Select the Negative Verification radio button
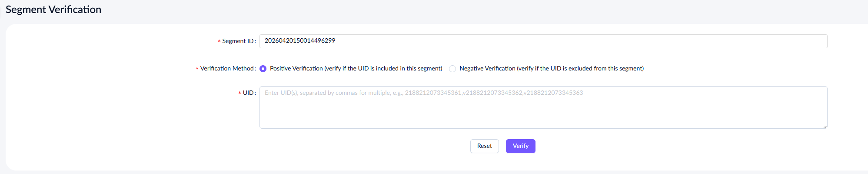 pos(452,69)
